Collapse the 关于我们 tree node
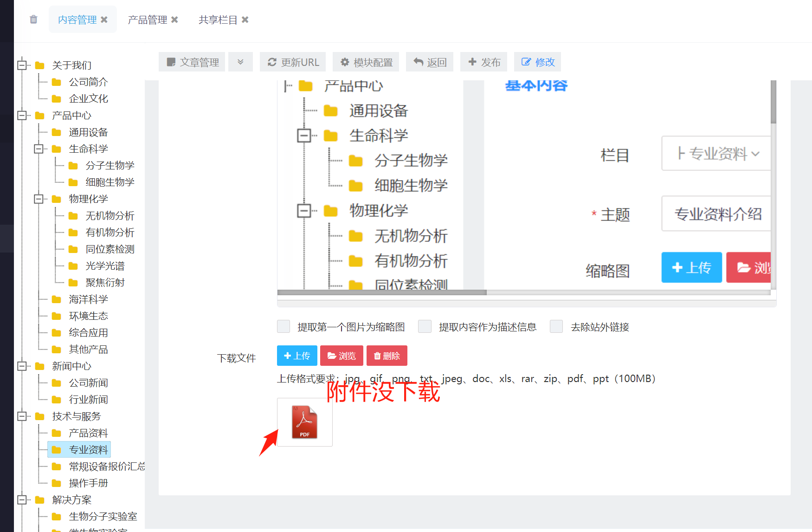Viewport: 812px width, 532px height. point(22,65)
